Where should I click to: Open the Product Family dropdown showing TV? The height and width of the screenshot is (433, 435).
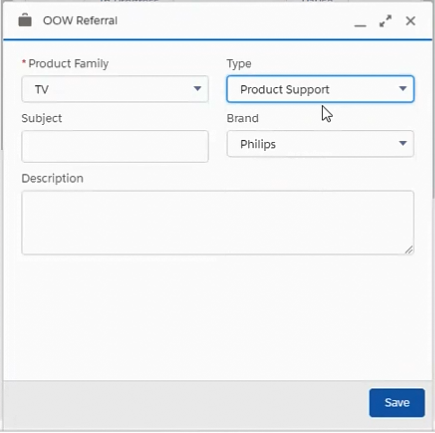coord(115,89)
